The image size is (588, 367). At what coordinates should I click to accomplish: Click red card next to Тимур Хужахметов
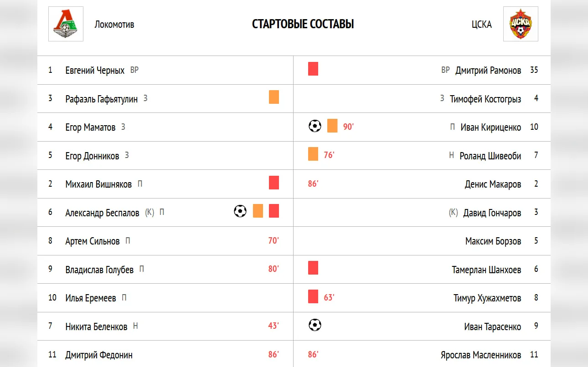point(313,297)
